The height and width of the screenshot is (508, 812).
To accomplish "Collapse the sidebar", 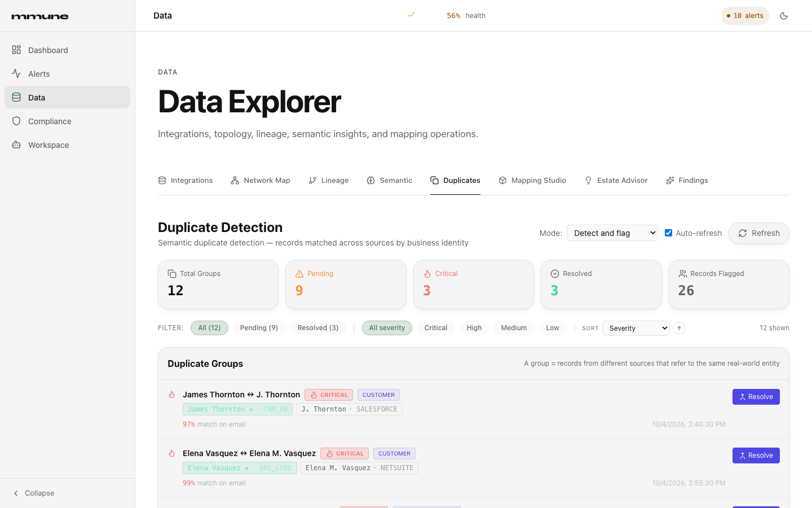I will point(34,493).
